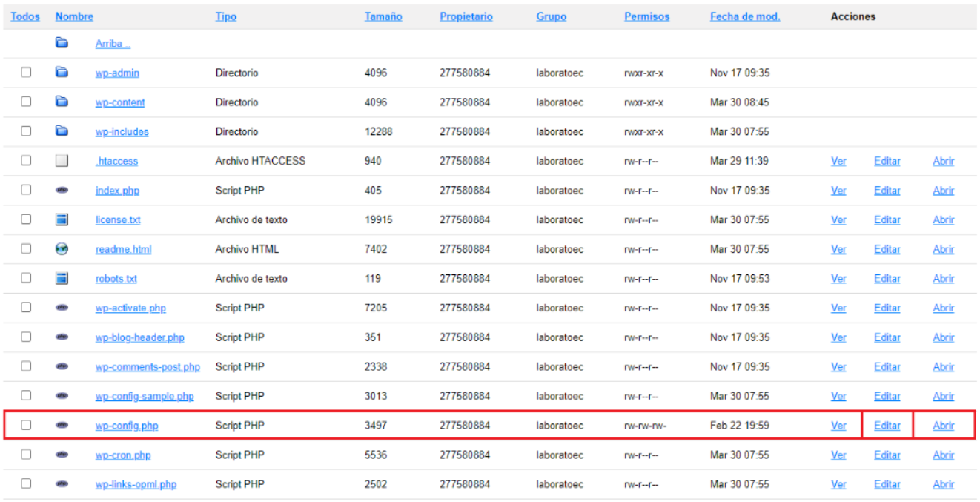Check the wp-content directory checkbox

coord(26,102)
